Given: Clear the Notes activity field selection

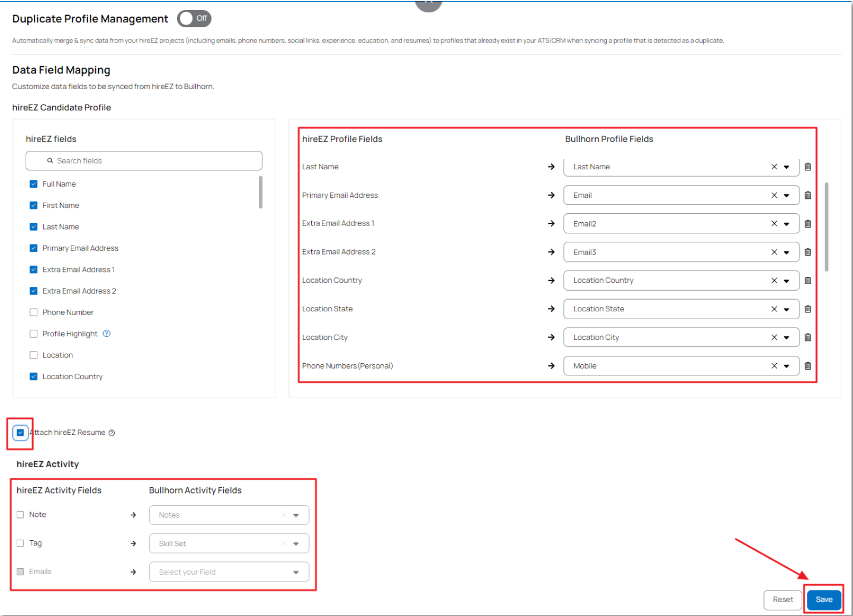Looking at the screenshot, I should click(284, 515).
